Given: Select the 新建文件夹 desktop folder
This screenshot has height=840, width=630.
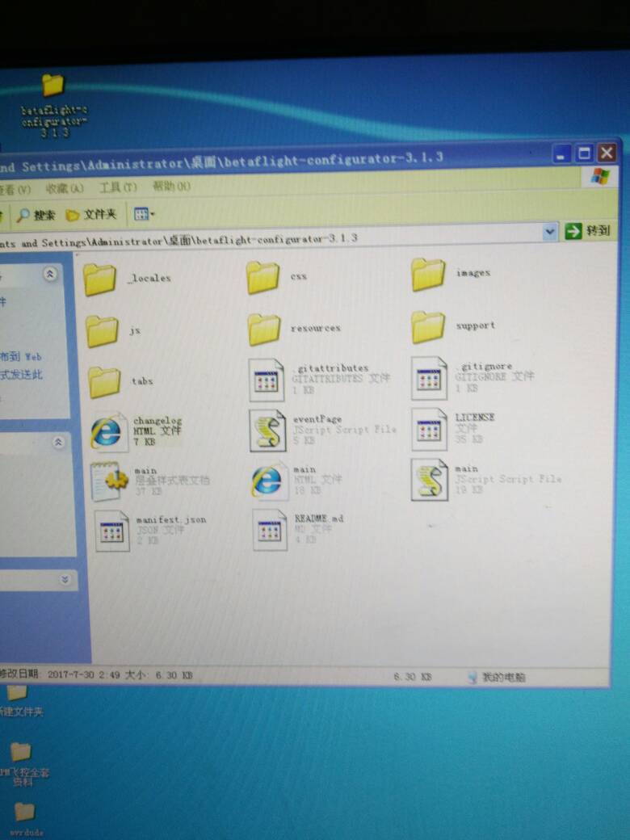Looking at the screenshot, I should (17, 693).
